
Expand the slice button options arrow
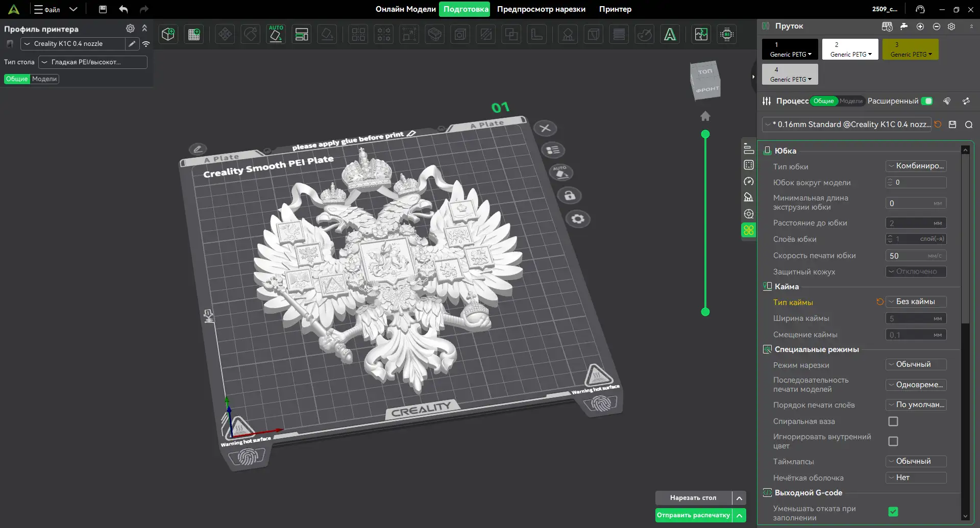pos(739,498)
